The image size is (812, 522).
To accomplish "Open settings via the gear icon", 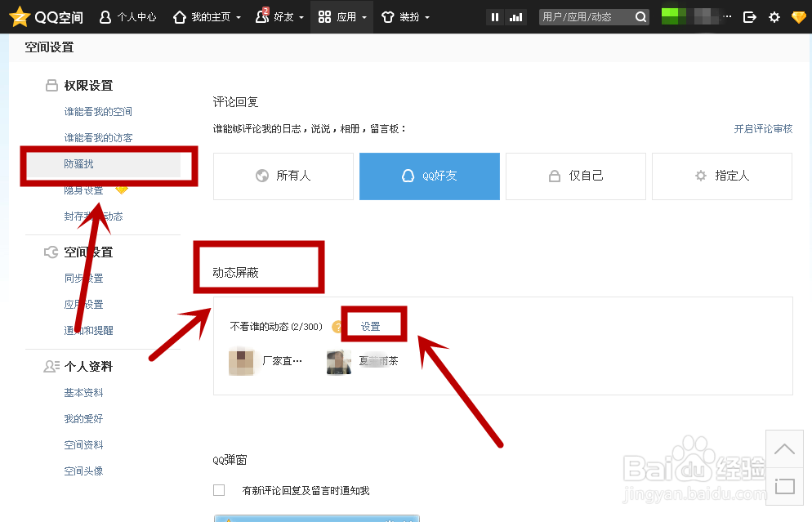I will click(x=774, y=16).
